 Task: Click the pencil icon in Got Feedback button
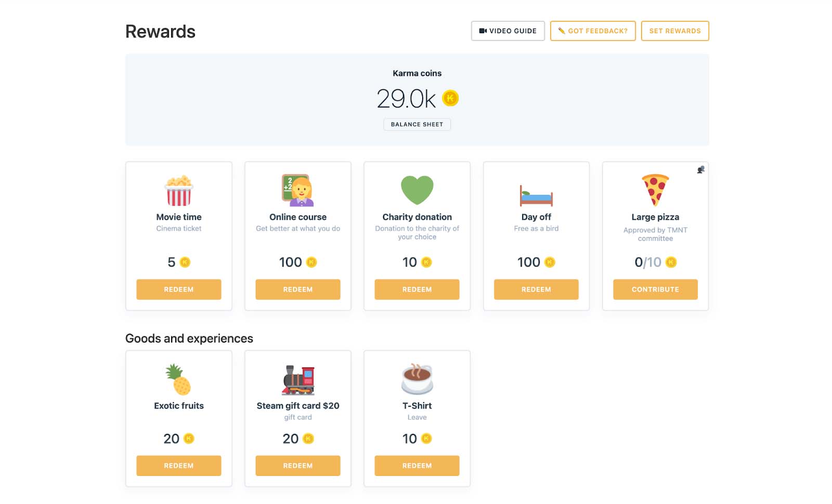coord(562,31)
